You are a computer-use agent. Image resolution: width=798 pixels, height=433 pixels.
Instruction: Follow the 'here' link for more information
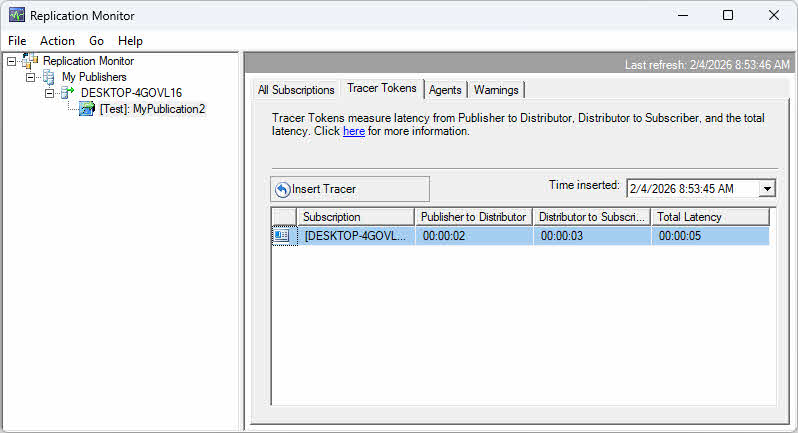[x=354, y=131]
